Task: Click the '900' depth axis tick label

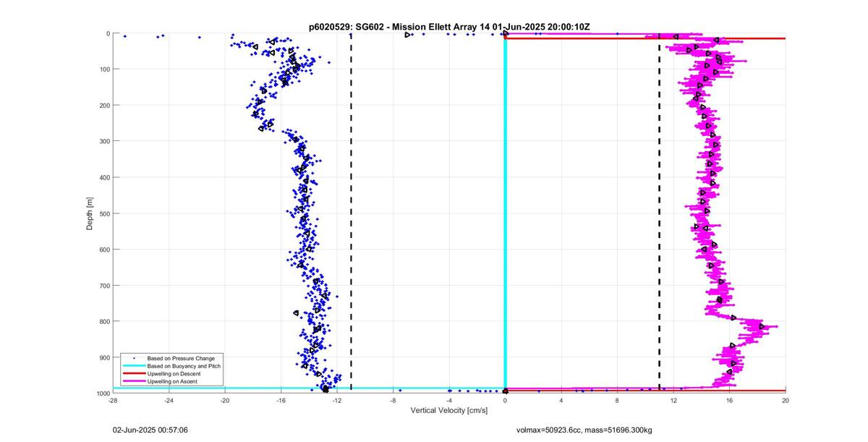Action: point(104,357)
